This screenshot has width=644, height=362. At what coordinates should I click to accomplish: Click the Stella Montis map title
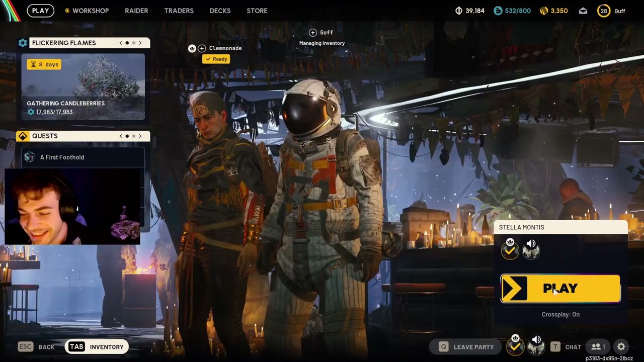pyautogui.click(x=522, y=227)
